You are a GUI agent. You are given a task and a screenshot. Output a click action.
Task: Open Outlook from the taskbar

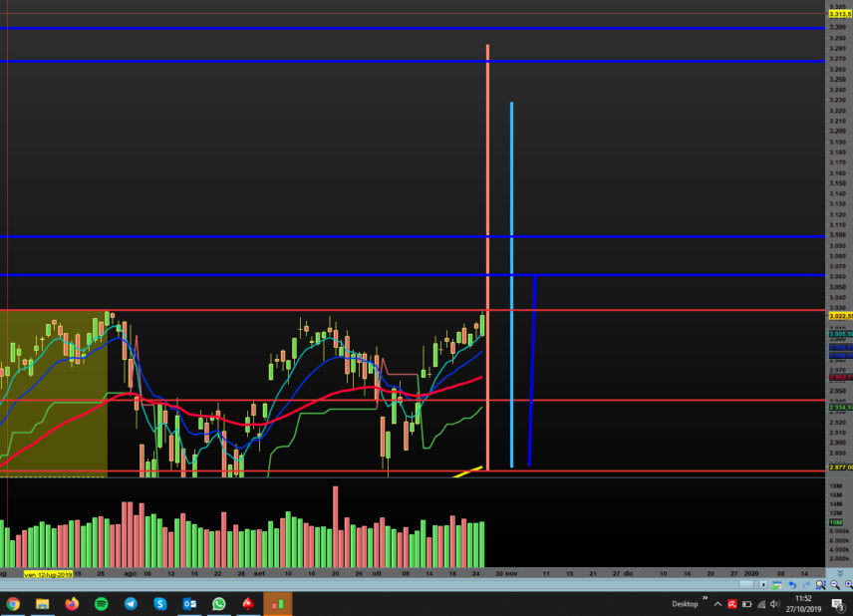189,604
